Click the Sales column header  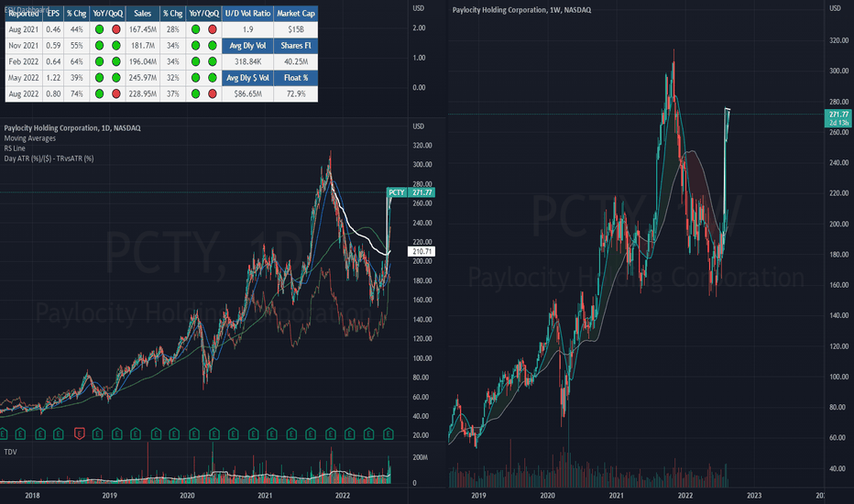pyautogui.click(x=143, y=14)
